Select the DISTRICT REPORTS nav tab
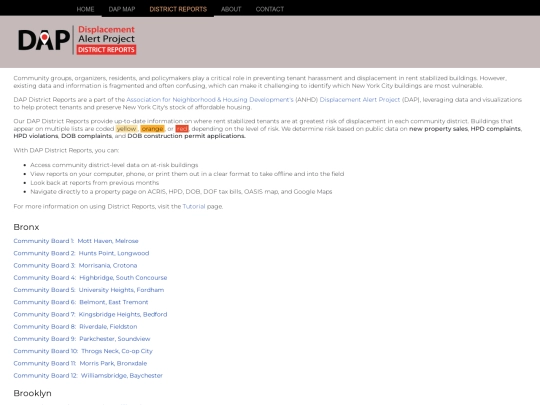 pyautogui.click(x=178, y=9)
